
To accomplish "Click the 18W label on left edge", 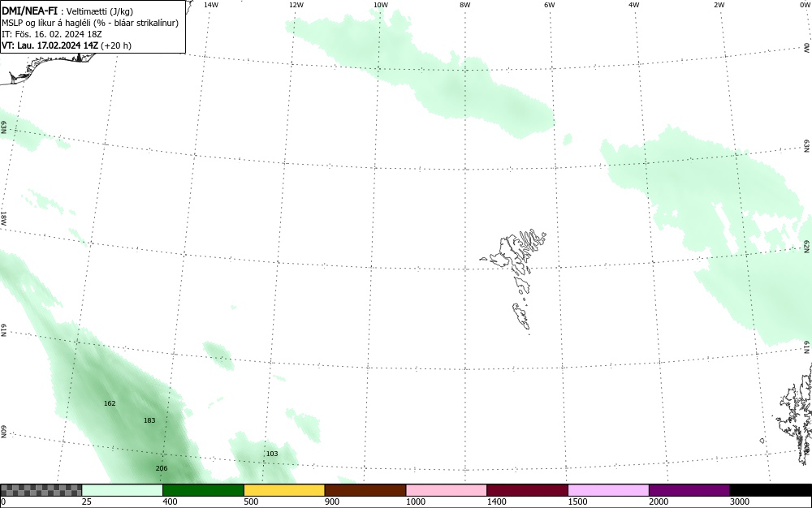I will point(3,217).
